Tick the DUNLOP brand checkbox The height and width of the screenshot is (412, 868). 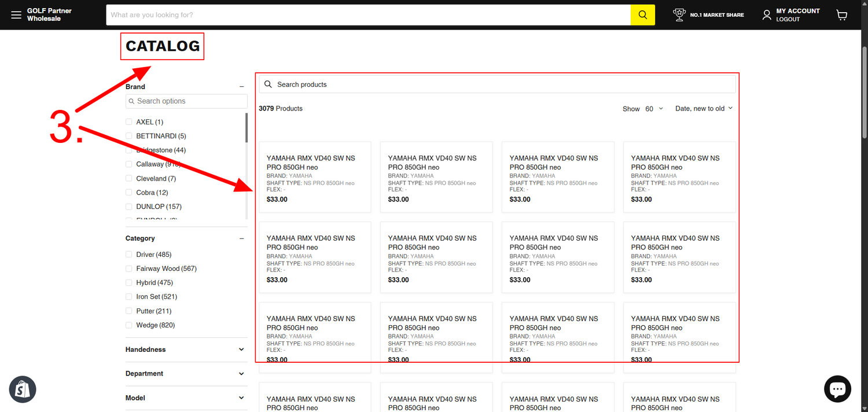click(129, 207)
